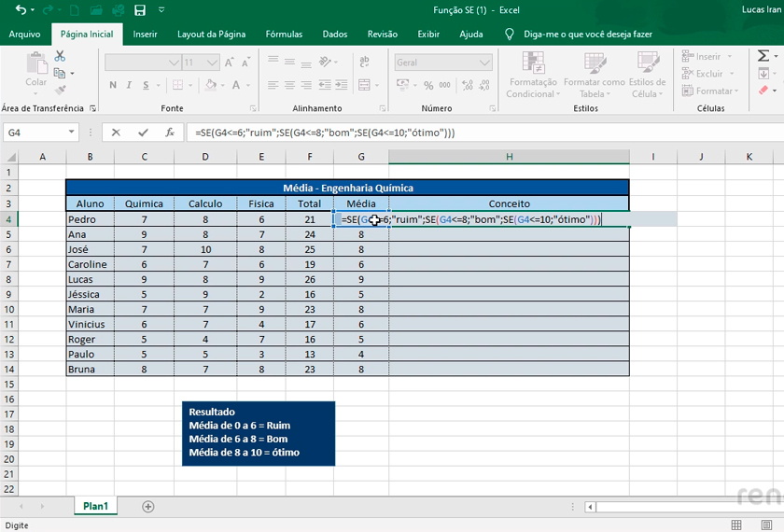Confirm formula with the checkmark icon

(x=143, y=133)
